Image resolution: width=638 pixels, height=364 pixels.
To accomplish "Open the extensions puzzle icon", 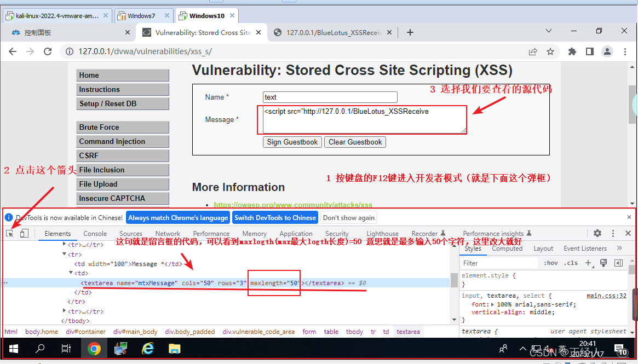I will [x=572, y=51].
